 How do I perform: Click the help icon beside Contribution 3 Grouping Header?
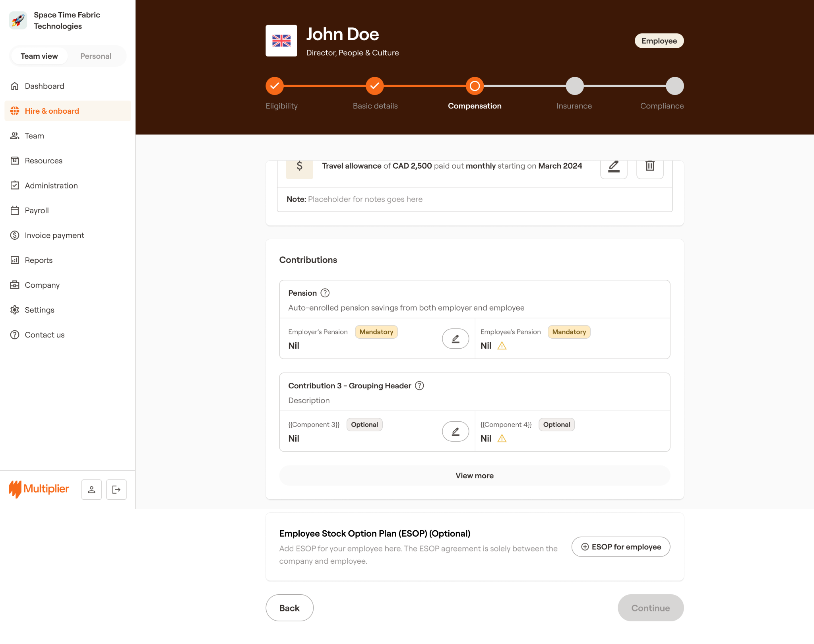pos(419,386)
